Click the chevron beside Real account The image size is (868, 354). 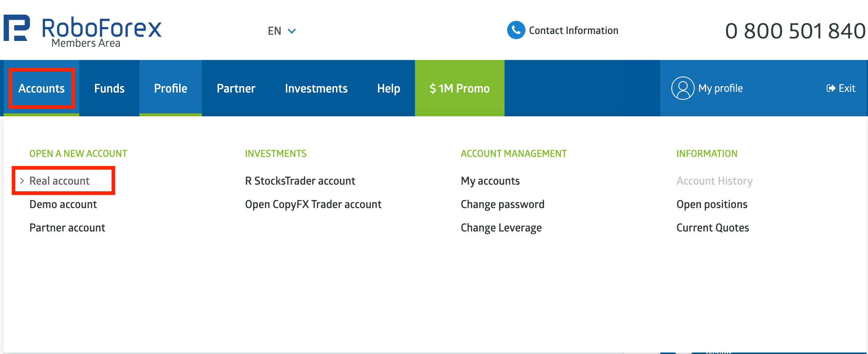pyautogui.click(x=22, y=181)
